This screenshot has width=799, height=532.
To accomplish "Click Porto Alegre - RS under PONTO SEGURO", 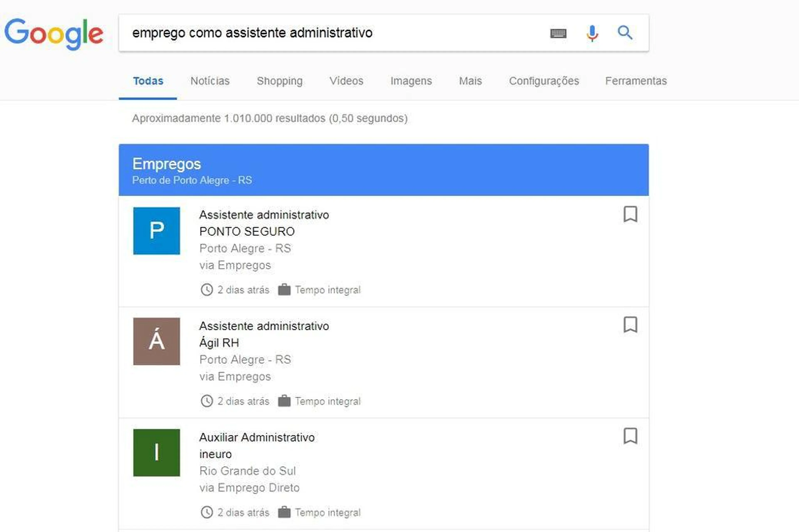I will click(x=245, y=248).
